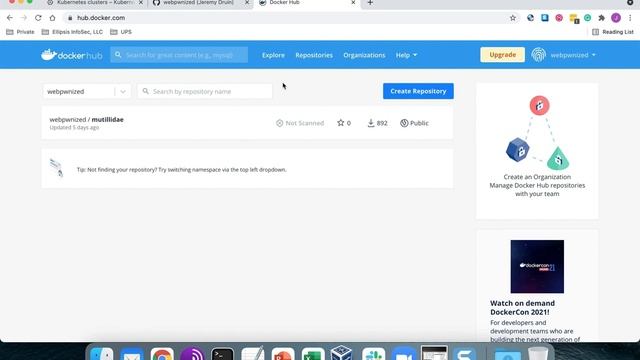
Task: Open Terminal from the dock
Action: click(222, 354)
